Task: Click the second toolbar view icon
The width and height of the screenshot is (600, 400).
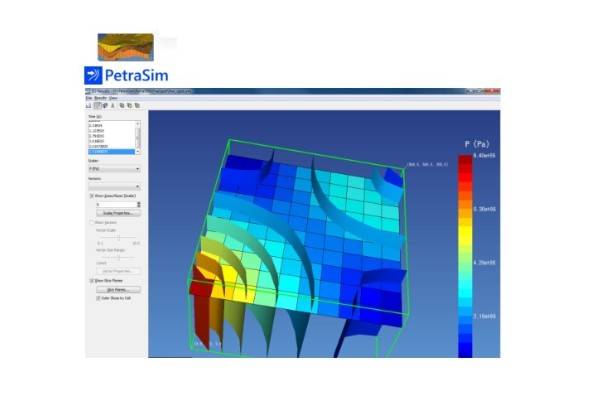Action: (x=96, y=105)
